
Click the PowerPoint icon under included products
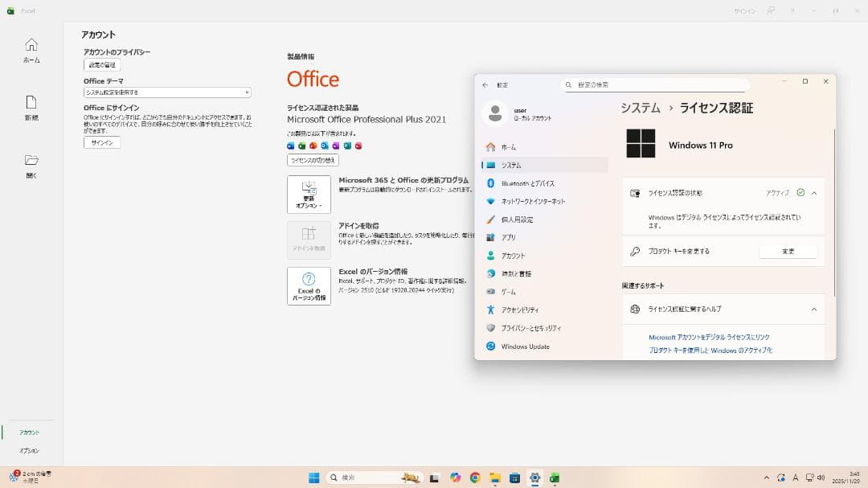tap(313, 146)
